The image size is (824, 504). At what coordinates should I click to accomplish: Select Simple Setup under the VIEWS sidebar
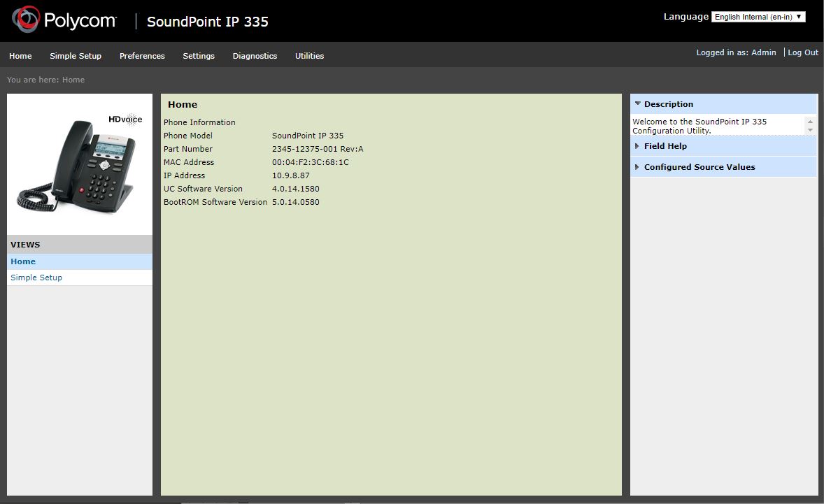(x=36, y=278)
